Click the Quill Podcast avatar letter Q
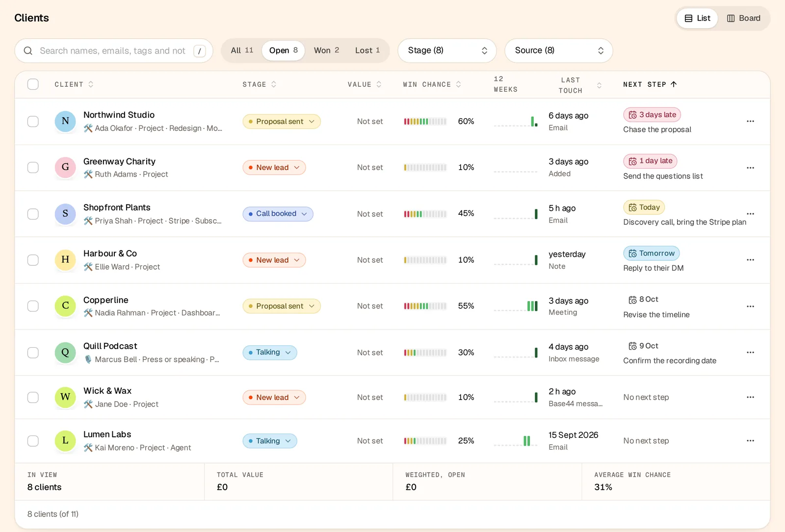 65,352
